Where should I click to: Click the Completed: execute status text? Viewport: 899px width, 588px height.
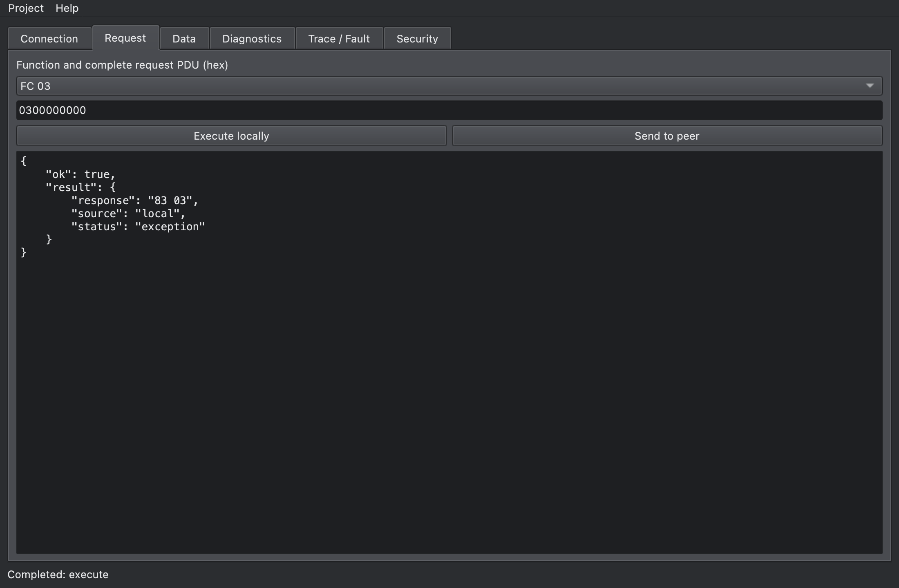58,575
